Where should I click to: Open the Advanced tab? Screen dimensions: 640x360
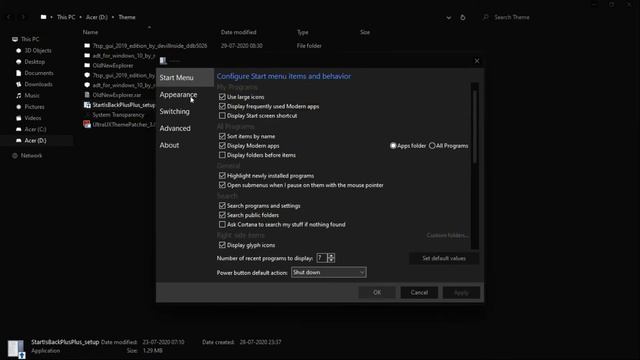click(175, 128)
